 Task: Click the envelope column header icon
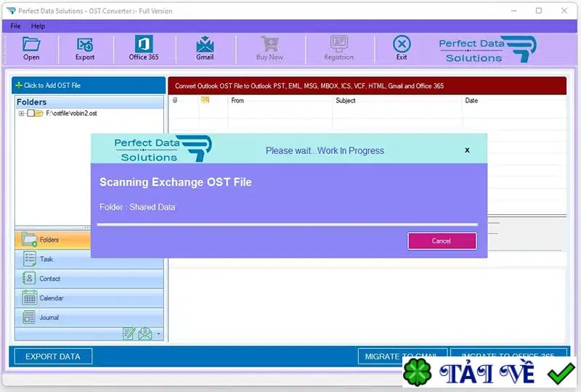[x=205, y=100]
